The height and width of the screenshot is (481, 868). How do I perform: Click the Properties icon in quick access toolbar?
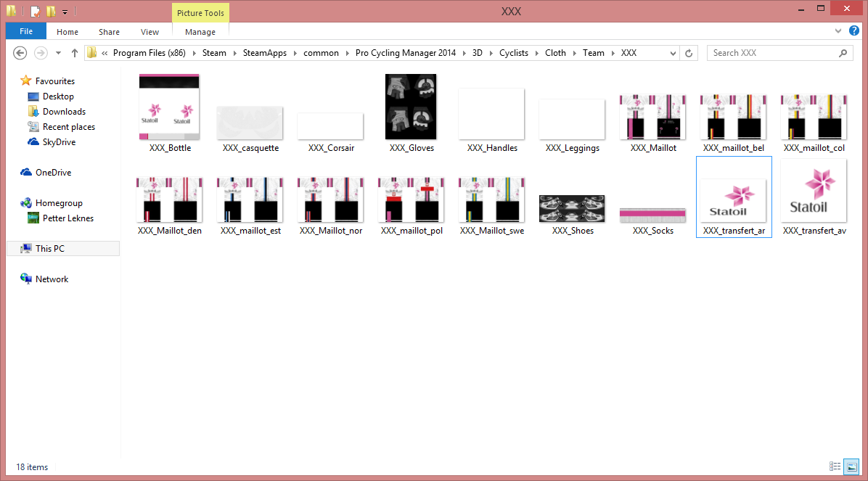tap(35, 12)
